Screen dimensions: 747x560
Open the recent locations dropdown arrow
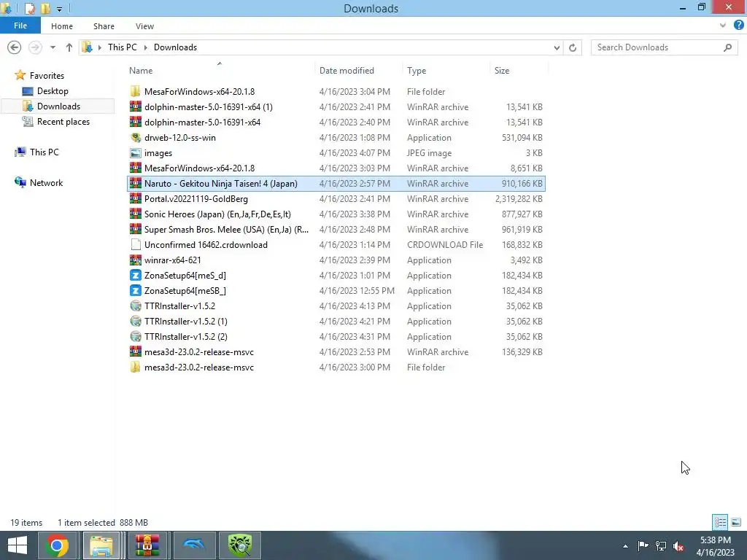(x=53, y=47)
